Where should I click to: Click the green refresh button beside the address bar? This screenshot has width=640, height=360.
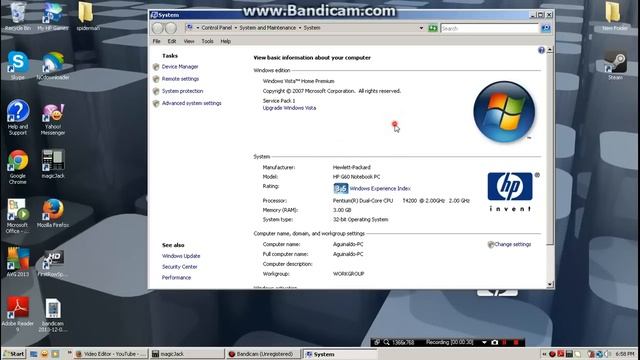coord(433,28)
